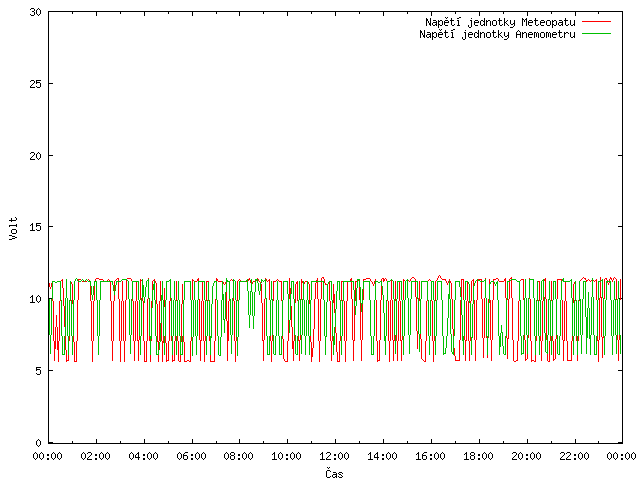Click the x-axis label 12:00
This screenshot has height=480, width=640.
point(334,456)
